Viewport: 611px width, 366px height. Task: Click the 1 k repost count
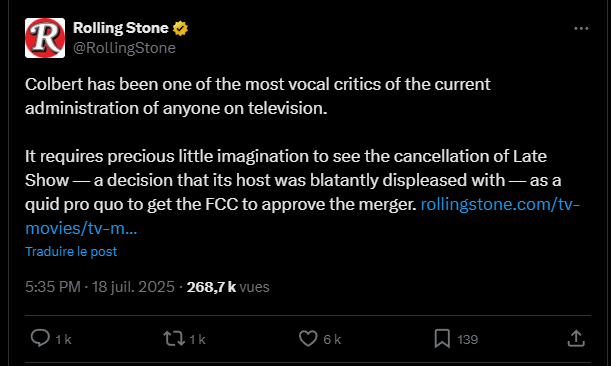(197, 339)
